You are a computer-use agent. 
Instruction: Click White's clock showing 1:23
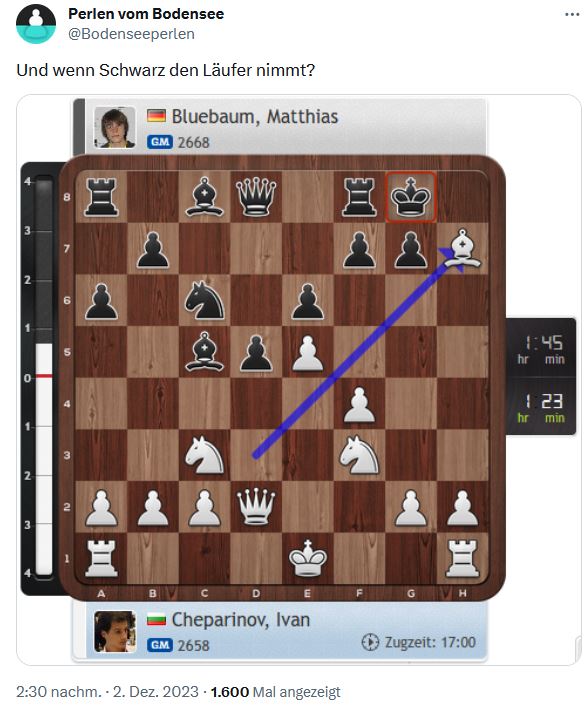pos(542,407)
